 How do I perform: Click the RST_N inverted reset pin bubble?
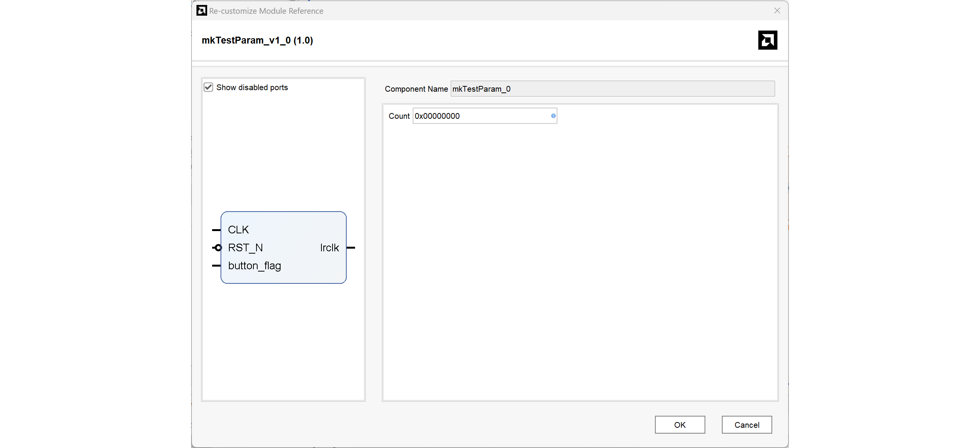218,248
